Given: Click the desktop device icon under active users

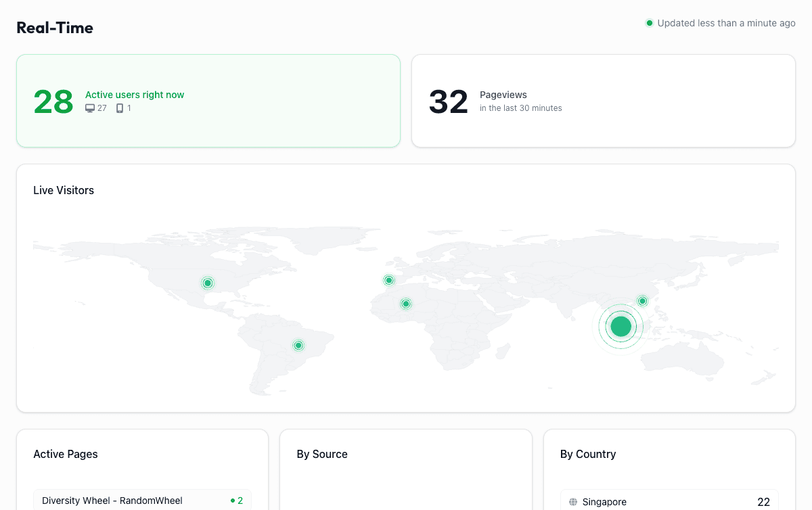Looking at the screenshot, I should click(x=89, y=108).
